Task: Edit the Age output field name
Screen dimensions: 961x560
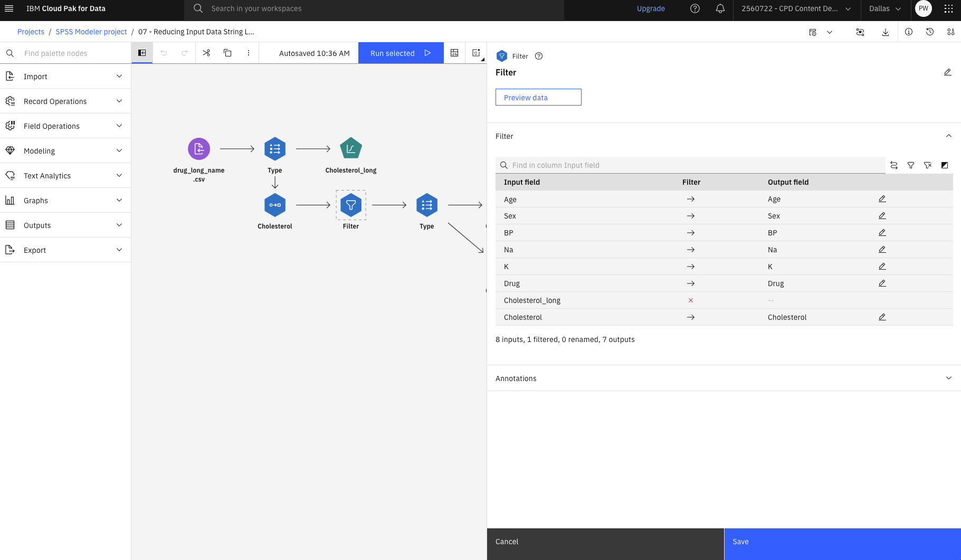Action: click(882, 199)
